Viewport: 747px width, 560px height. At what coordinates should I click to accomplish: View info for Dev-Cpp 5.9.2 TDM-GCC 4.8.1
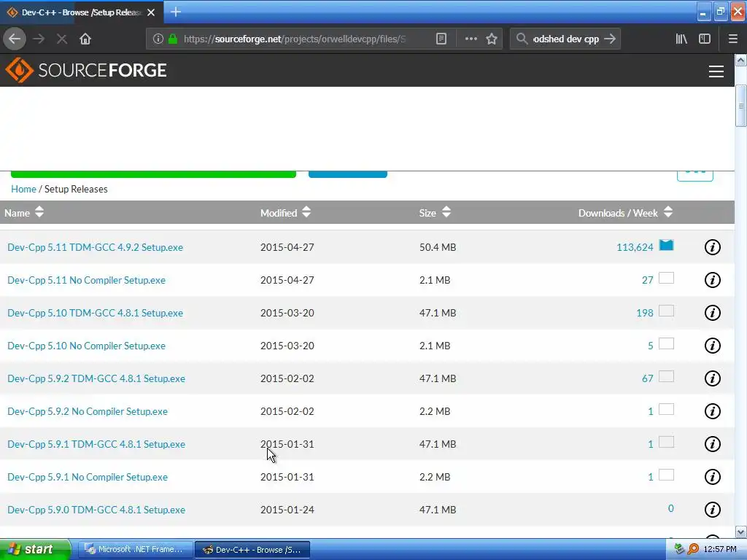tap(712, 378)
